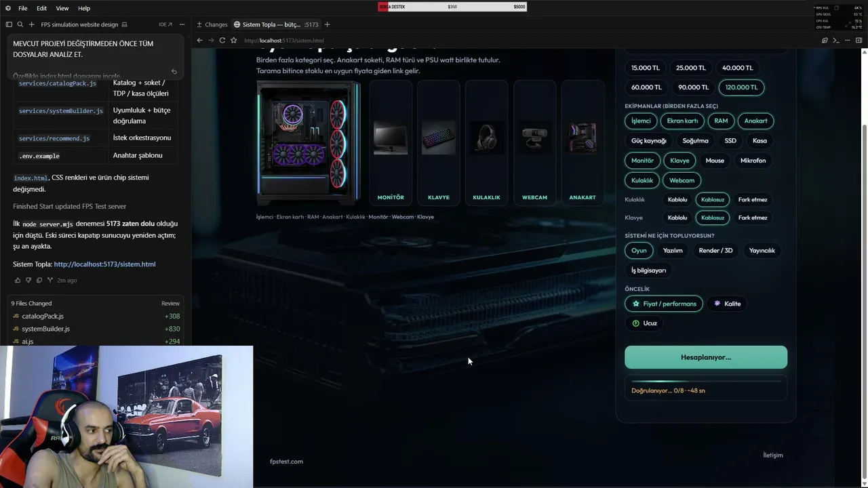This screenshot has width=868, height=488.
Task: Open the View menu
Action: [x=62, y=8]
